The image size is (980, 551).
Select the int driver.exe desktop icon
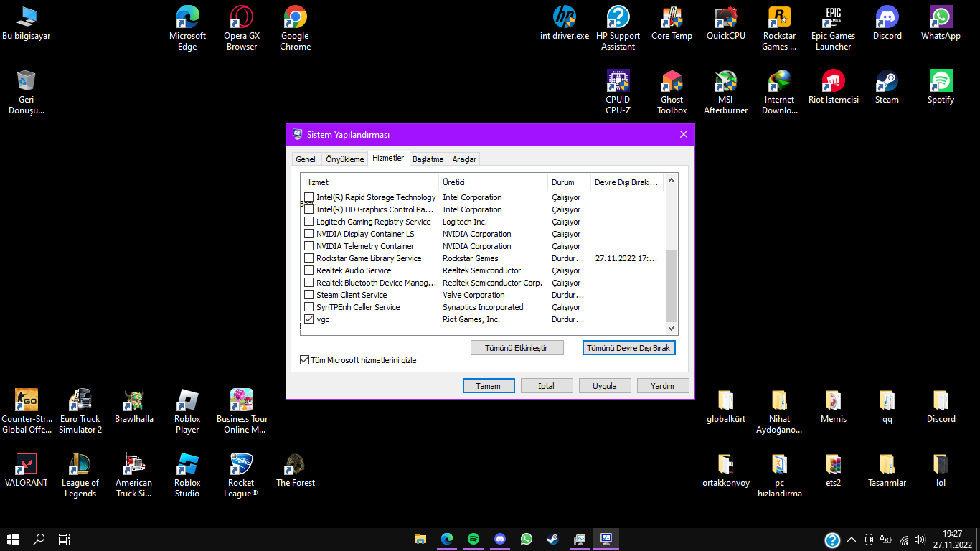tap(565, 23)
